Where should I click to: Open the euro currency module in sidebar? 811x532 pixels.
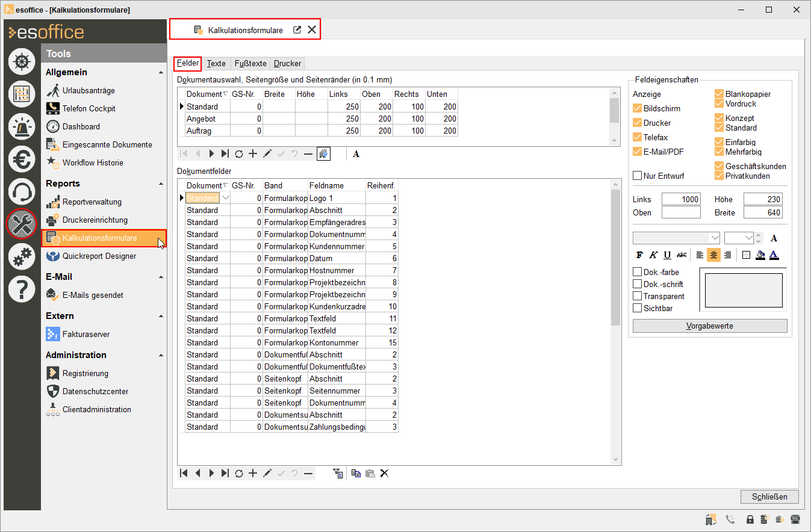(21, 159)
